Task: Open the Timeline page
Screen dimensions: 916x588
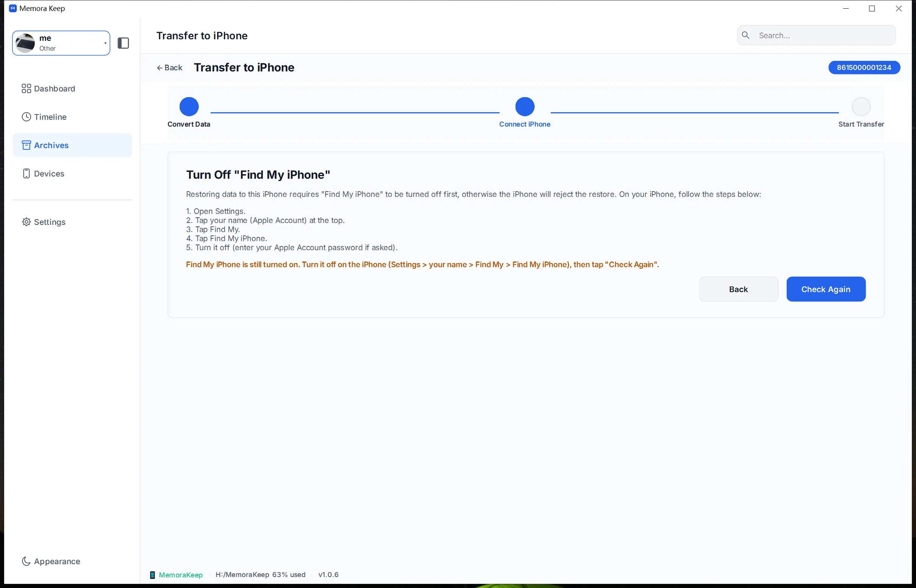Action: 72,117
